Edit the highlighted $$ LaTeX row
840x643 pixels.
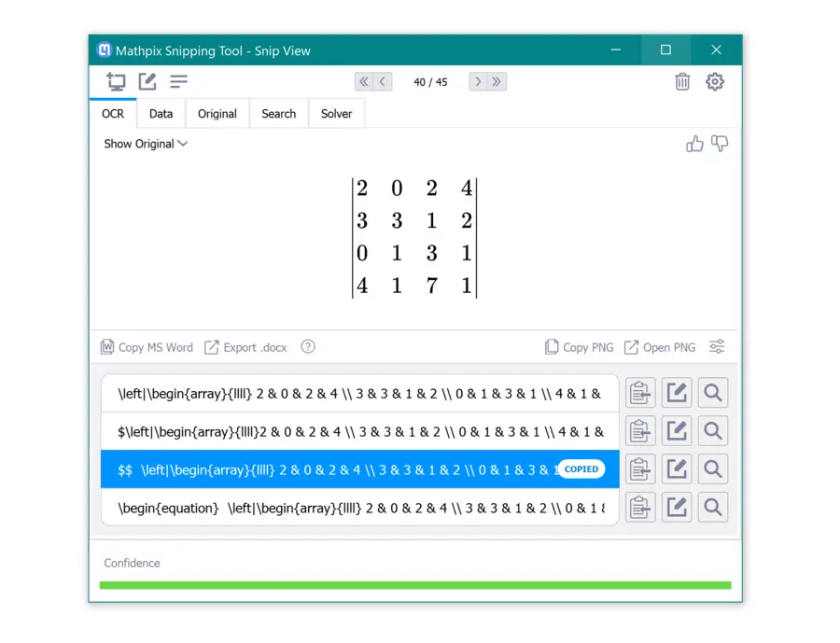pyautogui.click(x=677, y=468)
